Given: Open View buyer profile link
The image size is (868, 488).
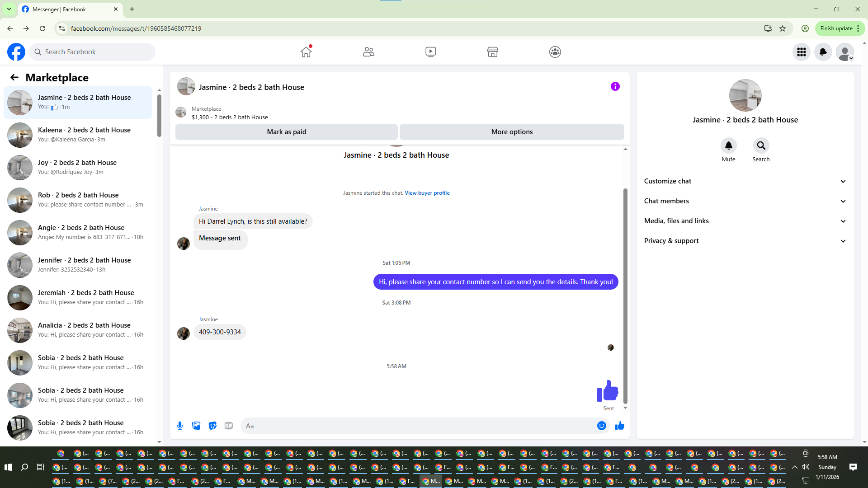Looking at the screenshot, I should point(427,193).
